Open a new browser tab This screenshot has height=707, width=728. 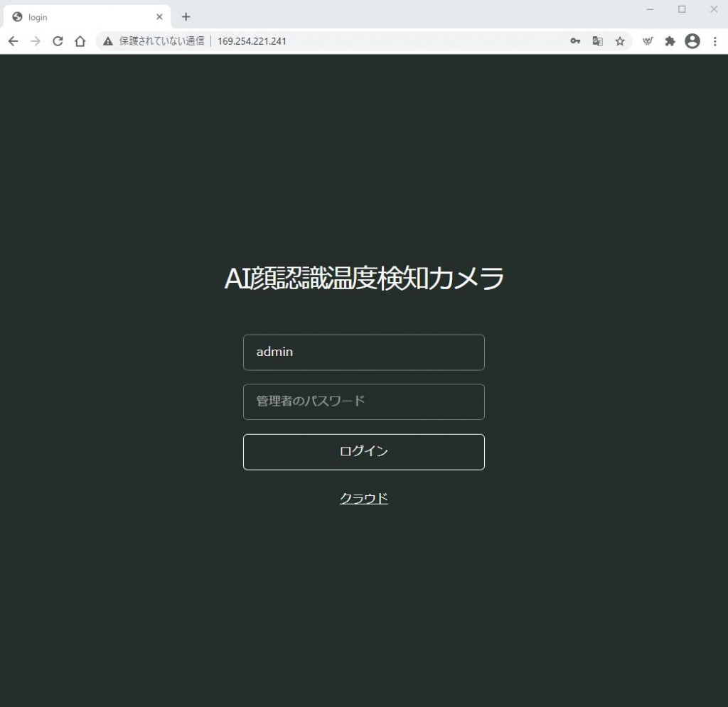coord(186,17)
